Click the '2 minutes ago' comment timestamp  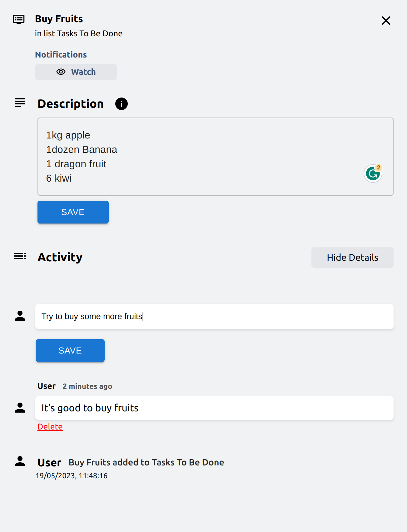(x=87, y=386)
